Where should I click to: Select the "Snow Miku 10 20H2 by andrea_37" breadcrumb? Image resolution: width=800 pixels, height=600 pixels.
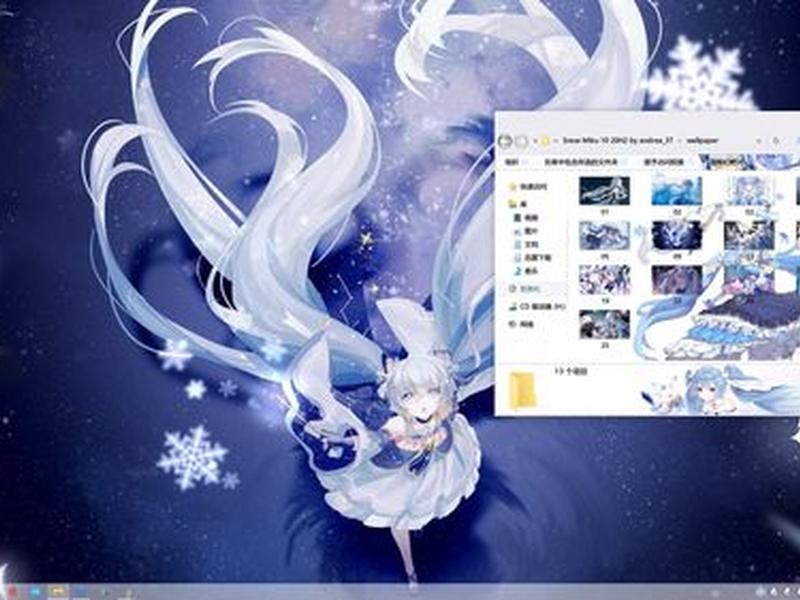[618, 140]
